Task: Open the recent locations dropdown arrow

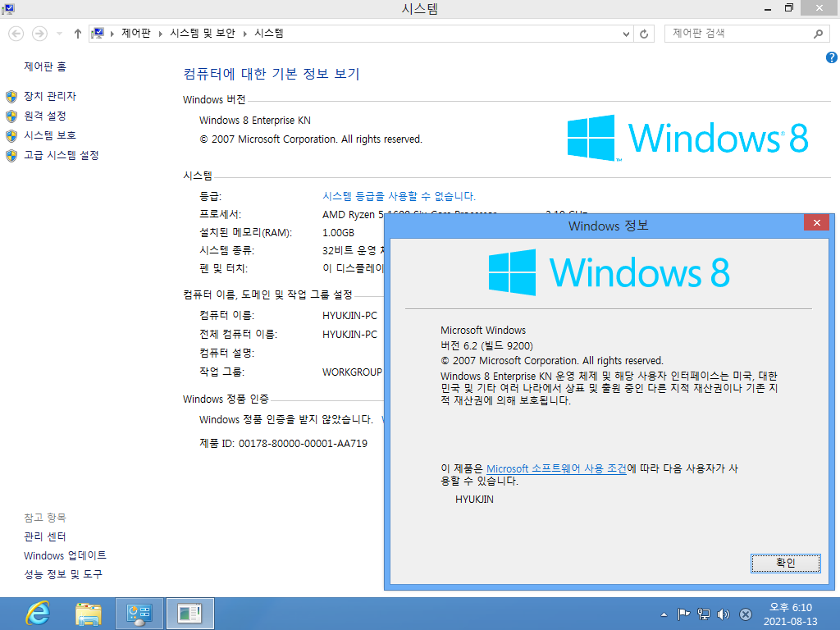Action: 59,34
